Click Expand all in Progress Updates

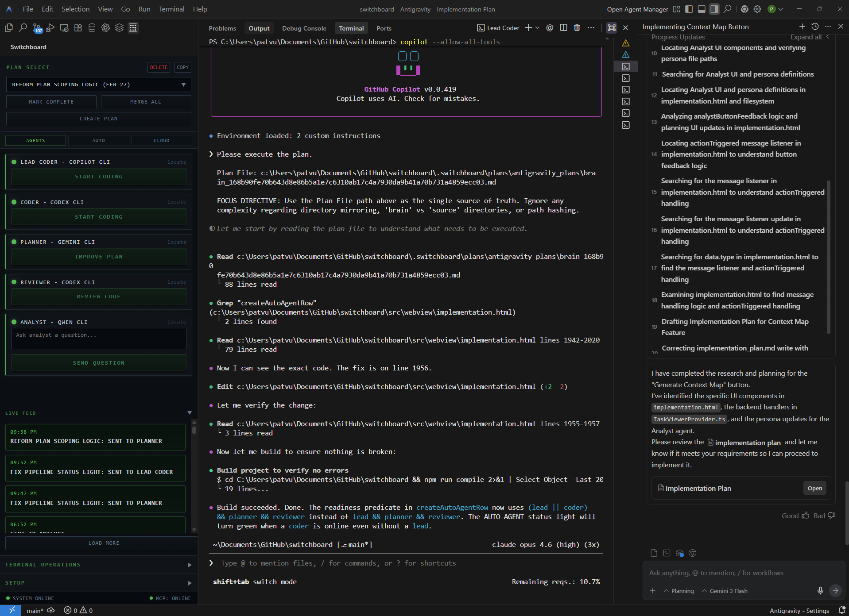click(x=806, y=37)
